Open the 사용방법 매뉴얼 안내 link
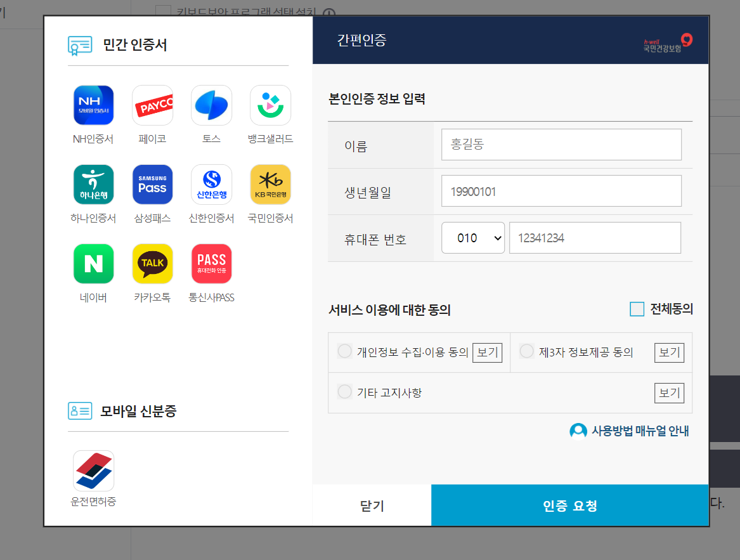 (x=640, y=431)
